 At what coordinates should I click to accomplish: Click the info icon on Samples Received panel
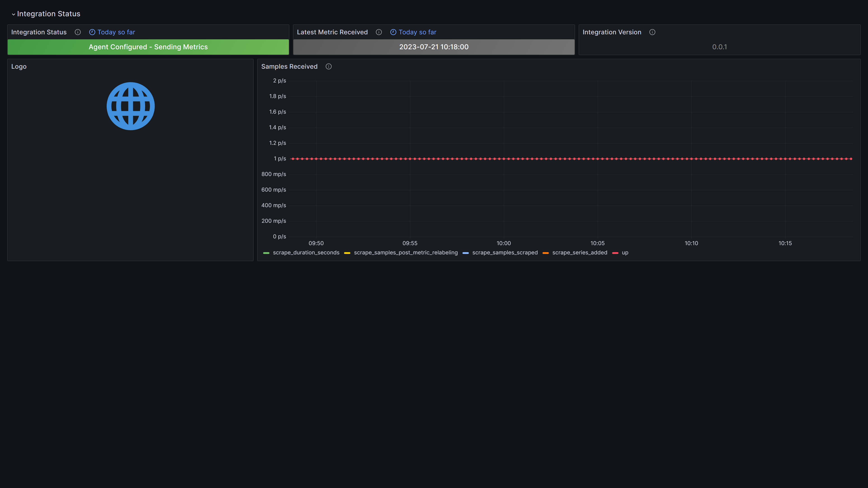(x=328, y=67)
